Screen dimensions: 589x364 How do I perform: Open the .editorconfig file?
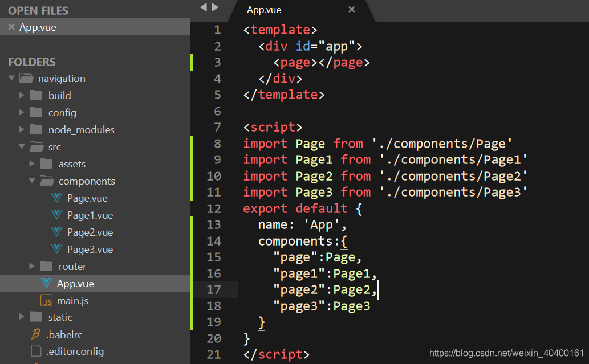point(75,351)
